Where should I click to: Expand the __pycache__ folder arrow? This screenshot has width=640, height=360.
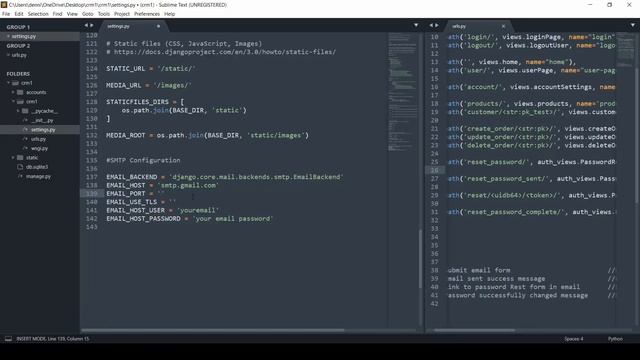click(x=18, y=111)
